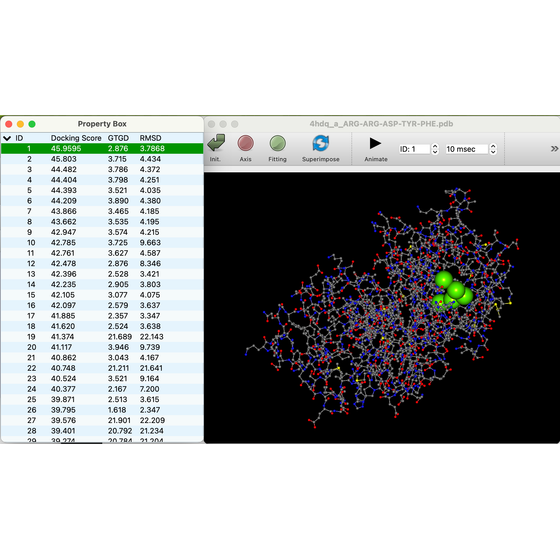
Task: Click GTGD value 1.618 in row 26
Action: pyautogui.click(x=117, y=410)
